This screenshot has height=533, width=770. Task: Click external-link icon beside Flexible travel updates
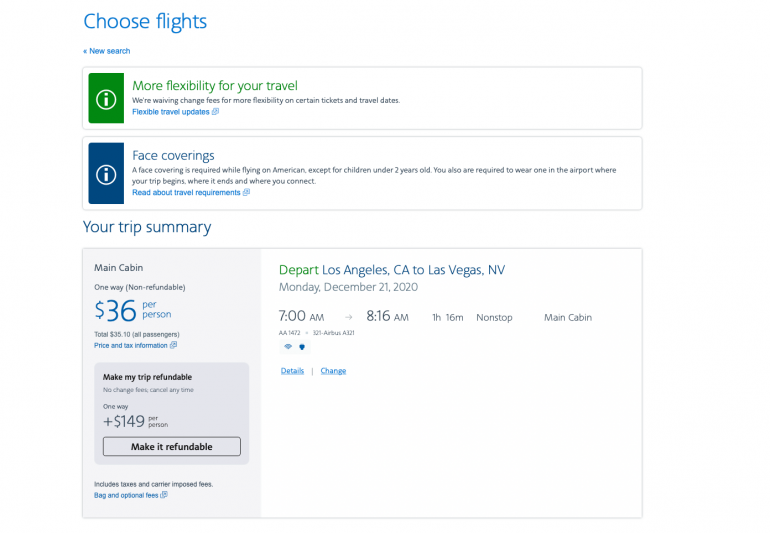click(x=215, y=112)
